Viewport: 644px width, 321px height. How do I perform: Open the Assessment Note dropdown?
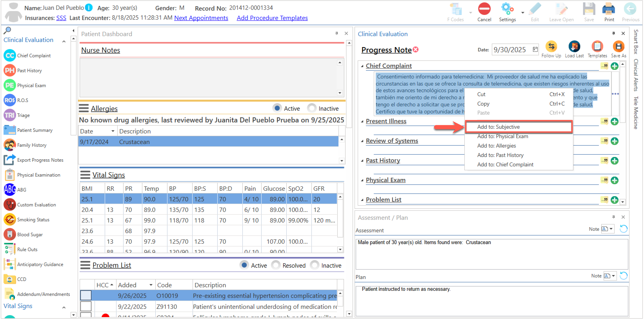[x=611, y=229]
